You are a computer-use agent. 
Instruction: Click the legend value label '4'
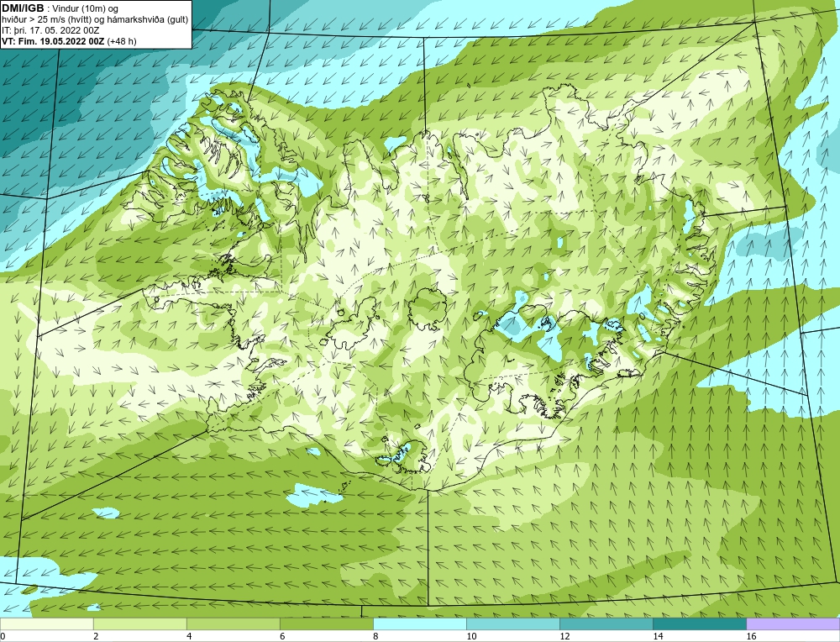(189, 636)
